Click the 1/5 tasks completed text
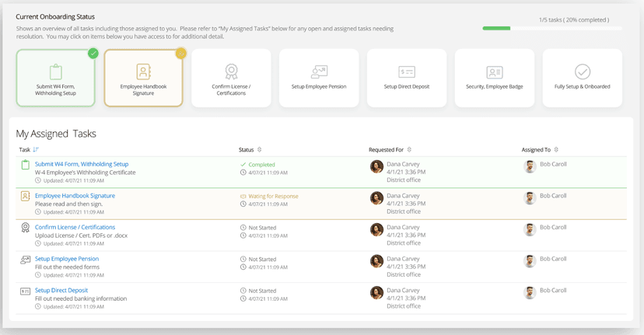 tap(574, 19)
